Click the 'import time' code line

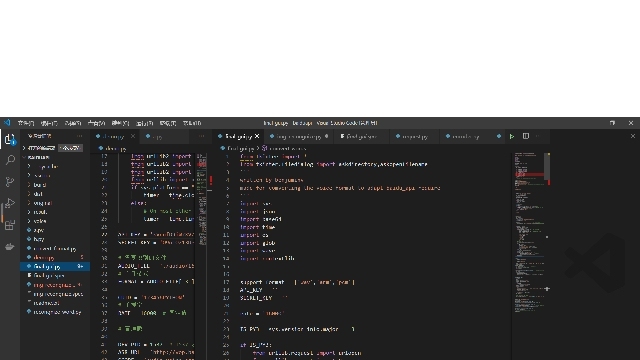click(x=258, y=227)
